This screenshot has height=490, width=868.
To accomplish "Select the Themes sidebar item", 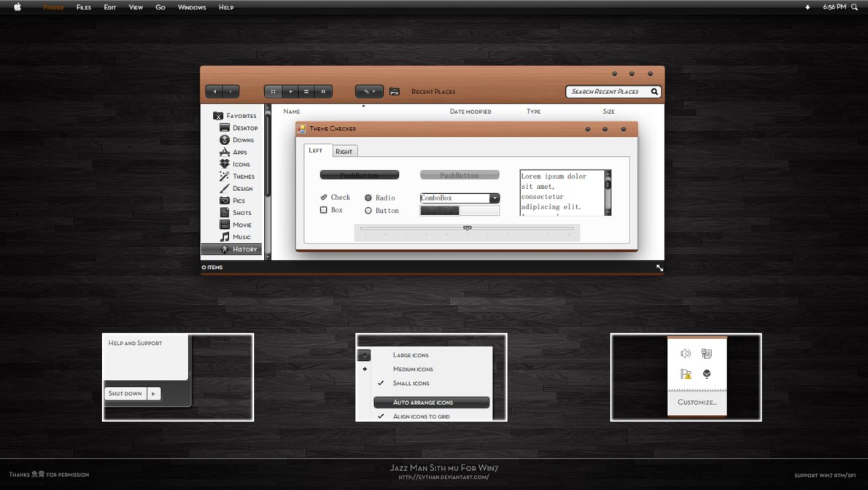I will (x=243, y=176).
